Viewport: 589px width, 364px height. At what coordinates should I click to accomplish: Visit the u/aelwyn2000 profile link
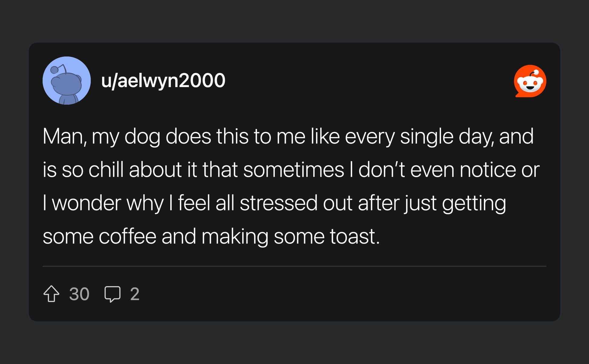point(163,81)
